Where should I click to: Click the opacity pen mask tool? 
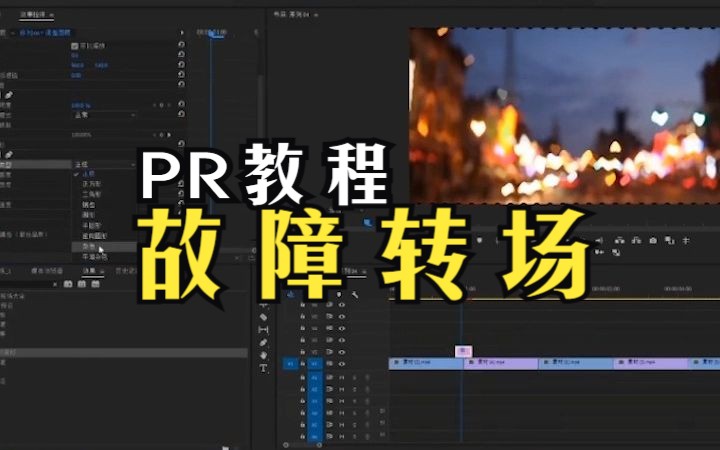tap(8, 95)
